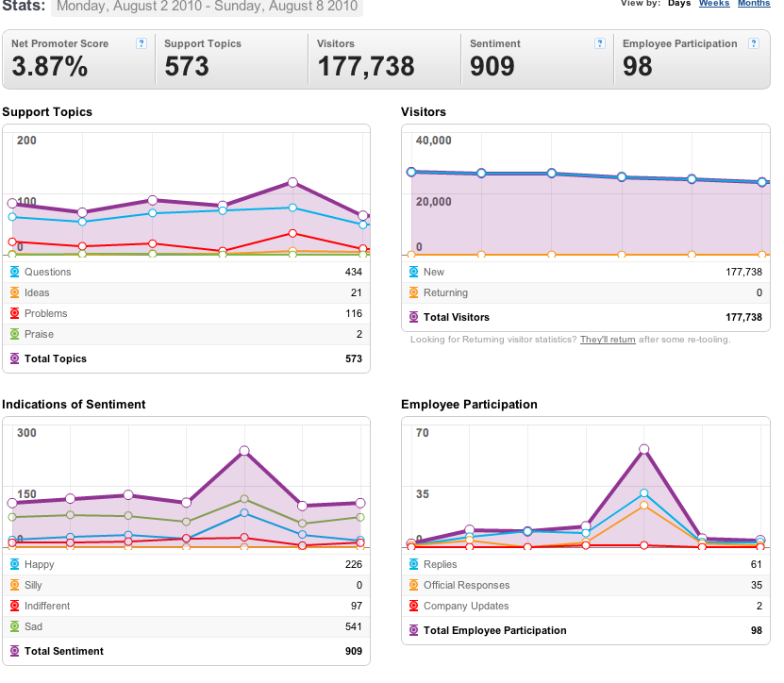Switch view to Weeks
The height and width of the screenshot is (683, 784).
[x=714, y=3]
